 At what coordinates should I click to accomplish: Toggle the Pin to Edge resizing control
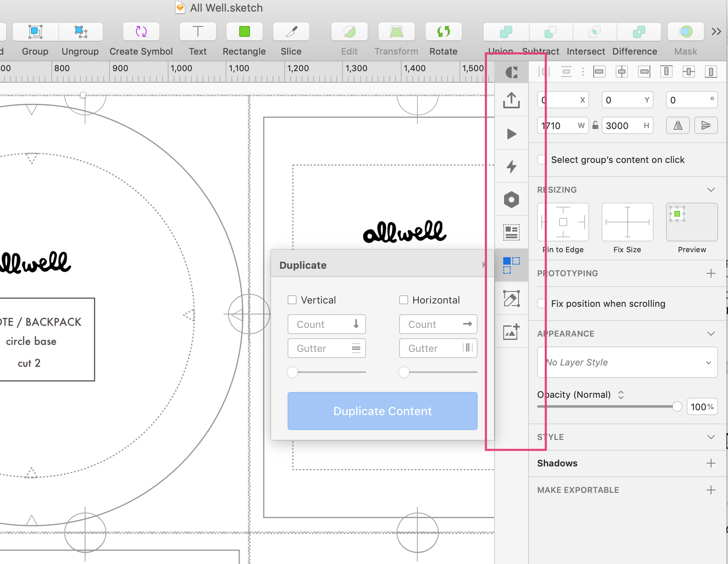563,222
